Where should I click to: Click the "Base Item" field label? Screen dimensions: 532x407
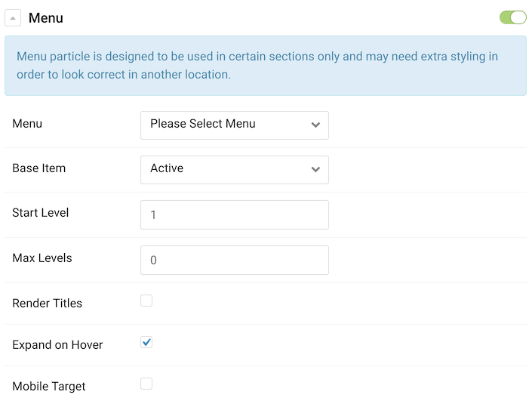pos(39,168)
